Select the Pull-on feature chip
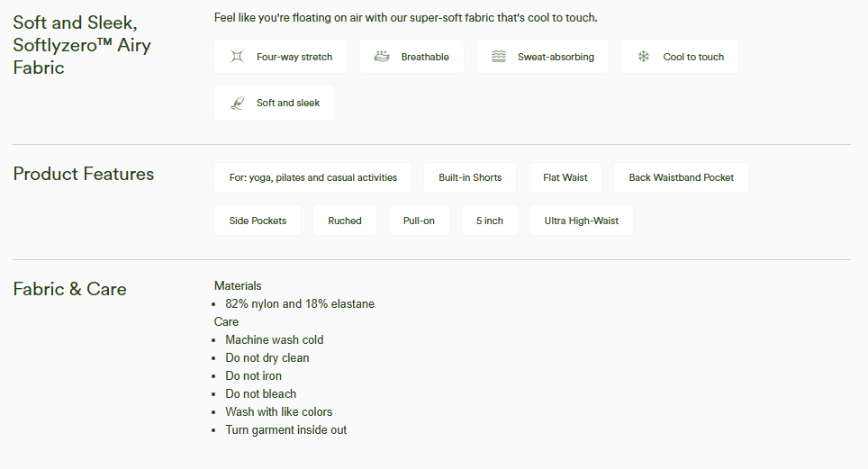 [419, 221]
